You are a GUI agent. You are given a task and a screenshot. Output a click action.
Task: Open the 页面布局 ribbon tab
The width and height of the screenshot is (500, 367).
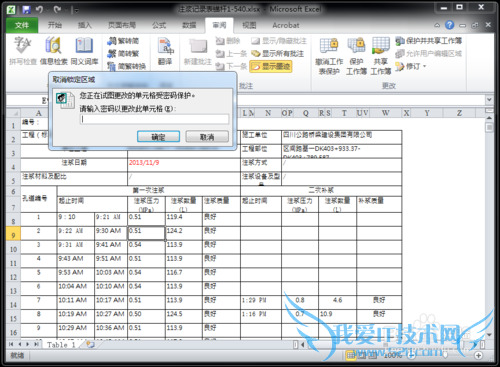pos(122,25)
